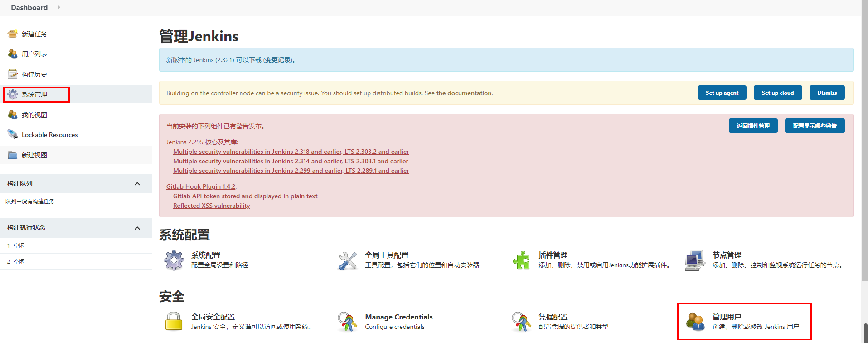Screen dimensions: 868x343
Task: Click the 插件管理 green puzzle icon
Action: pos(521,260)
